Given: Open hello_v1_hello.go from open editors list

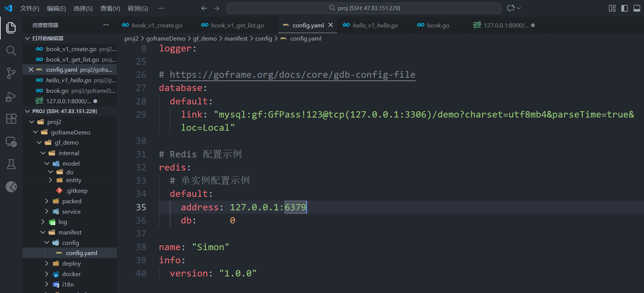Looking at the screenshot, I should 69,80.
